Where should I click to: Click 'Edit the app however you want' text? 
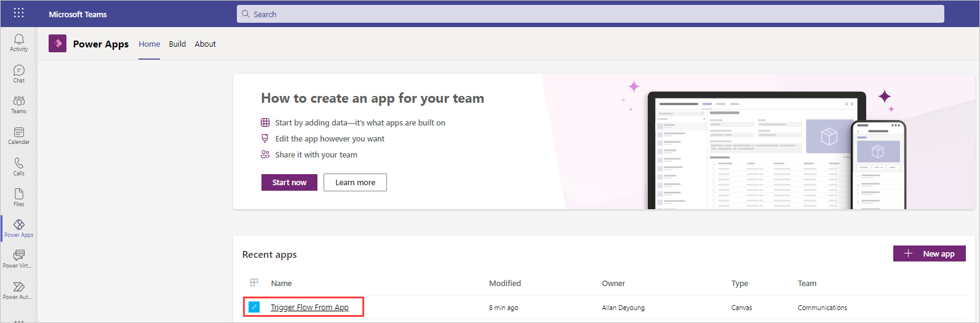(x=330, y=138)
